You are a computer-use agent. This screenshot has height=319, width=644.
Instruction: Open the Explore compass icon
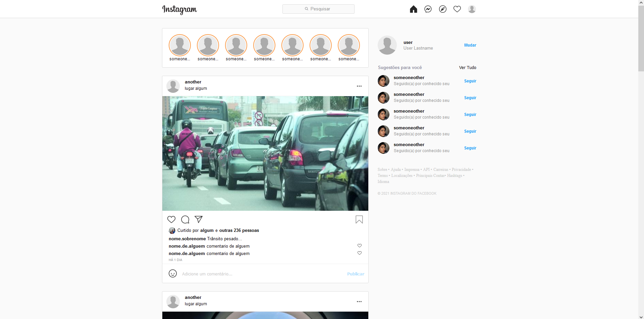(x=443, y=9)
